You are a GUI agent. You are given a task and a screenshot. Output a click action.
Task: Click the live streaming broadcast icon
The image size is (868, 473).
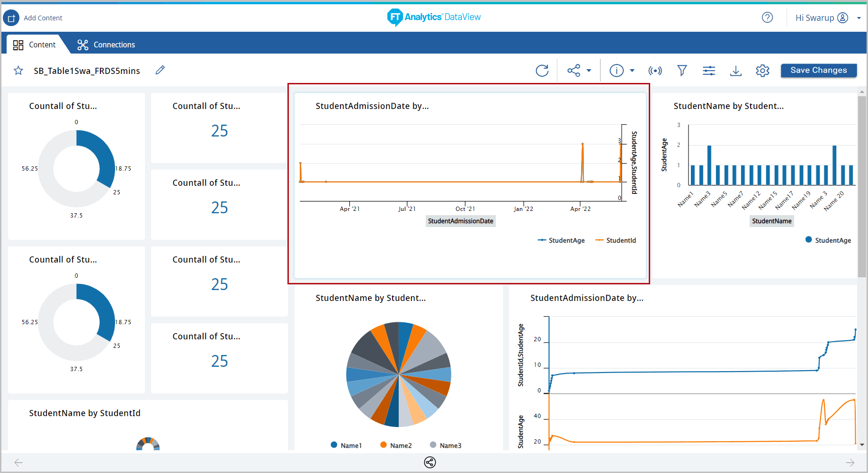tap(655, 71)
